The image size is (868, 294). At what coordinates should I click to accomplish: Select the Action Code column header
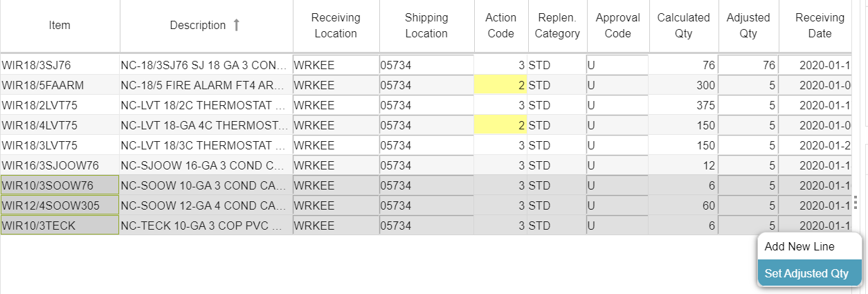pyautogui.click(x=500, y=26)
